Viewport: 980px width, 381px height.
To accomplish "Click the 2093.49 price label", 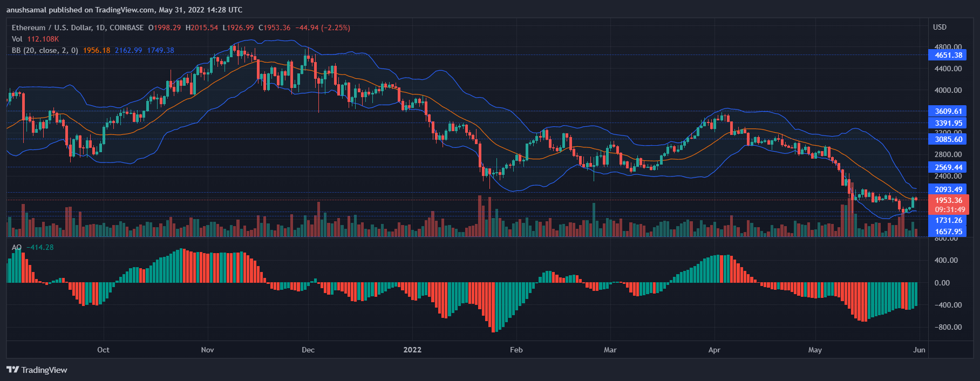I will (x=948, y=189).
